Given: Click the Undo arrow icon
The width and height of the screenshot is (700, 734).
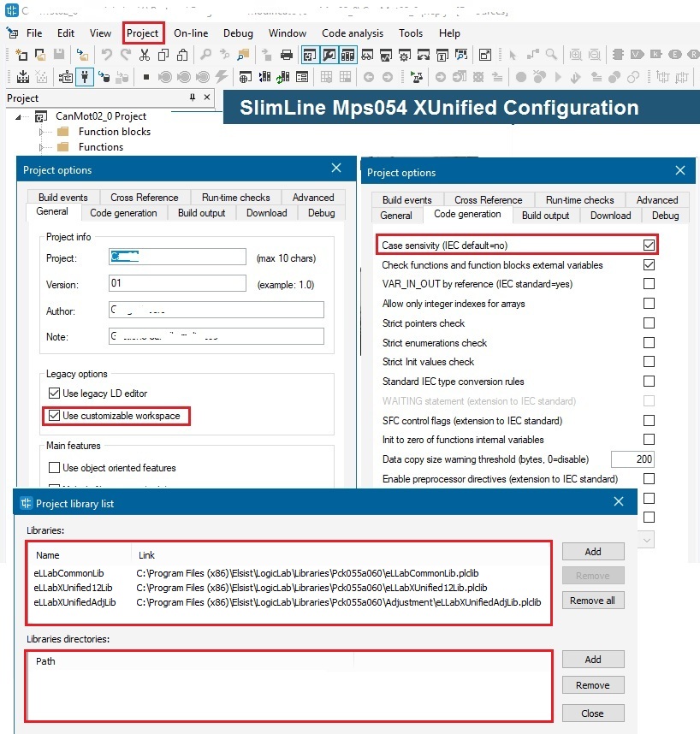Looking at the screenshot, I should coord(107,56).
